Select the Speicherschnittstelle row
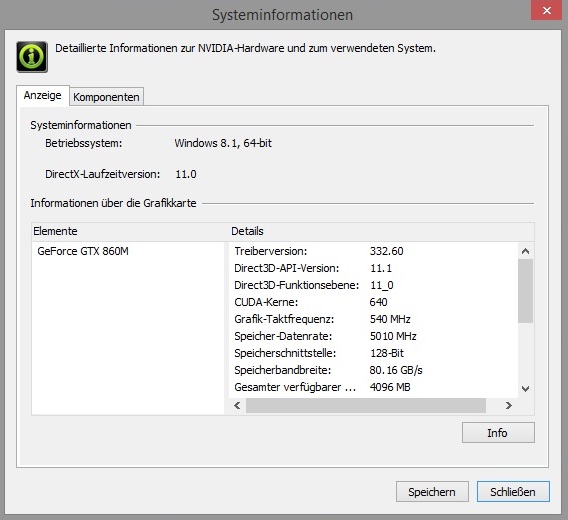Image resolution: width=568 pixels, height=520 pixels. 373,353
